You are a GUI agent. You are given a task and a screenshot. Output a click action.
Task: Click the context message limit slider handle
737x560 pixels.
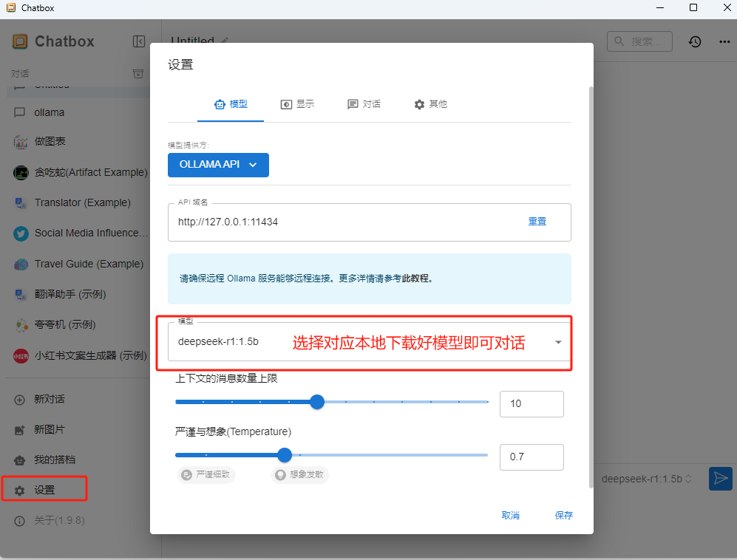point(317,402)
